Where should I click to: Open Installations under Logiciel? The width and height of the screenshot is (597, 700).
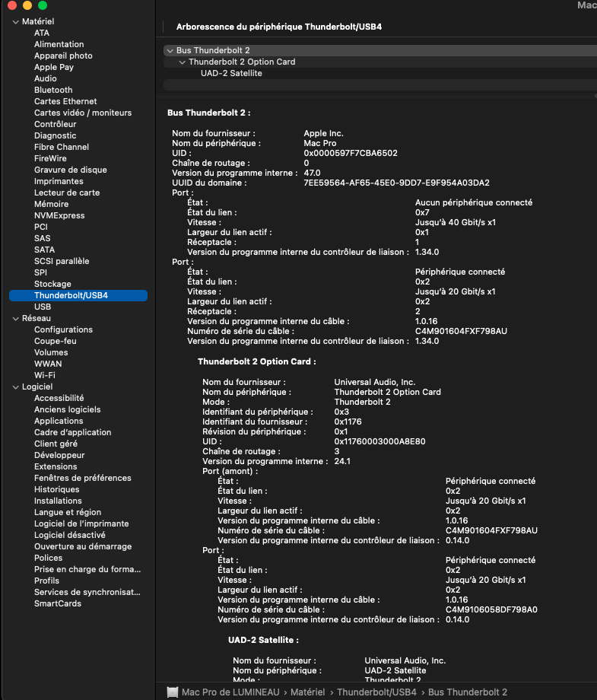coord(58,501)
